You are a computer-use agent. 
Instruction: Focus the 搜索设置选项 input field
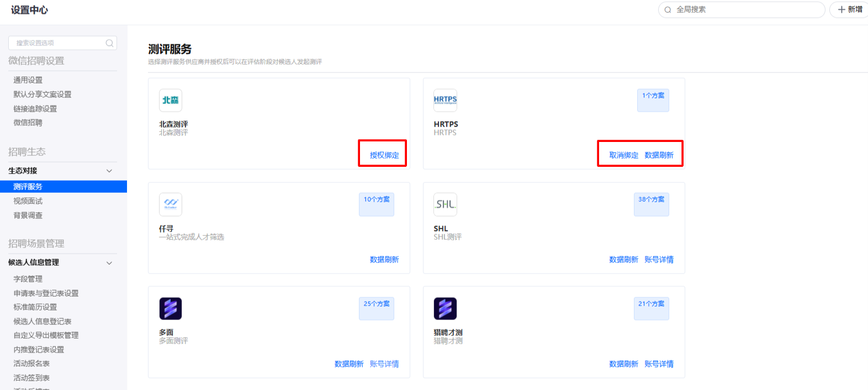pos(62,43)
